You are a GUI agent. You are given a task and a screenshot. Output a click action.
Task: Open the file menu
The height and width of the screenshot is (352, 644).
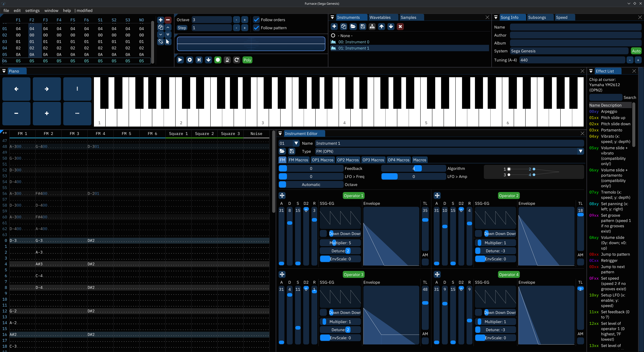point(6,11)
